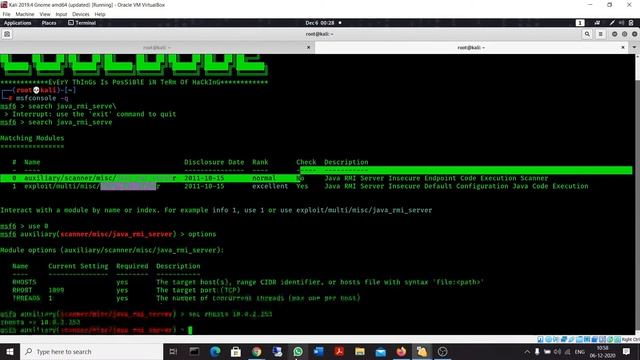This screenshot has width=640, height=360.
Task: Click the Type here to search box
Action: click(91, 351)
